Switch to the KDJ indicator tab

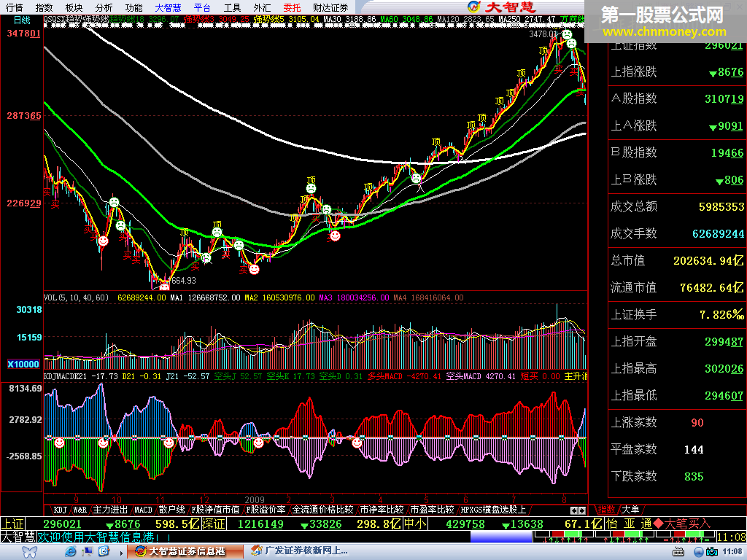point(60,510)
